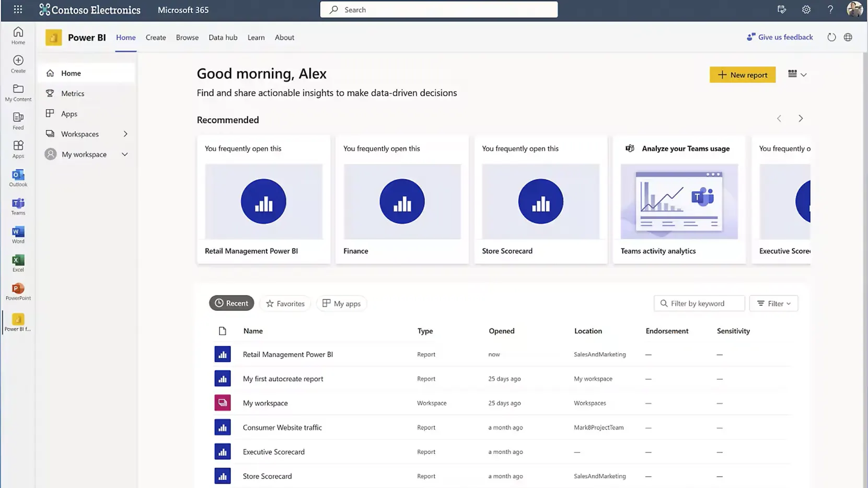Select the Recent filter pill

[x=232, y=303]
